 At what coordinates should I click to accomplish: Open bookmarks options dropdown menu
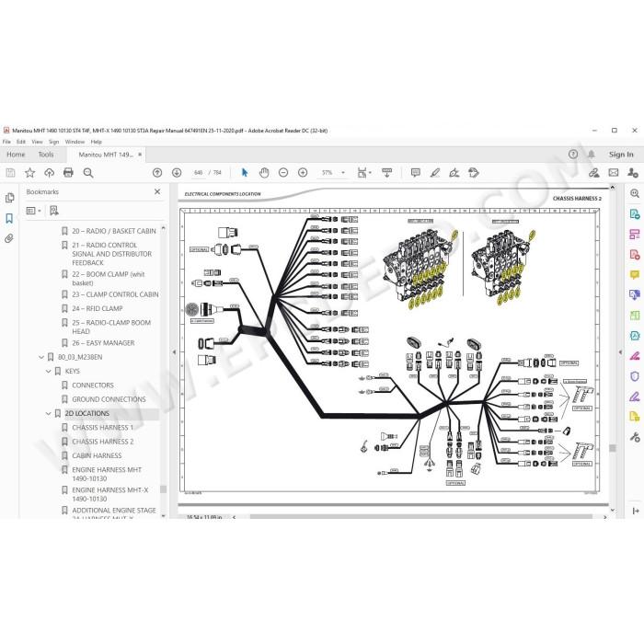pos(34,211)
